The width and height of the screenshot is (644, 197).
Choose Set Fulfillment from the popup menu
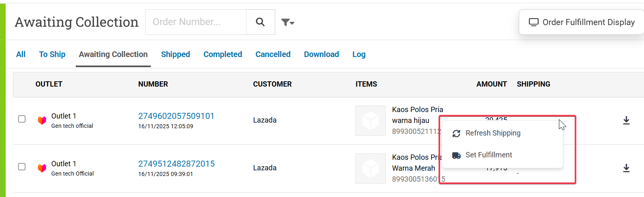488,155
